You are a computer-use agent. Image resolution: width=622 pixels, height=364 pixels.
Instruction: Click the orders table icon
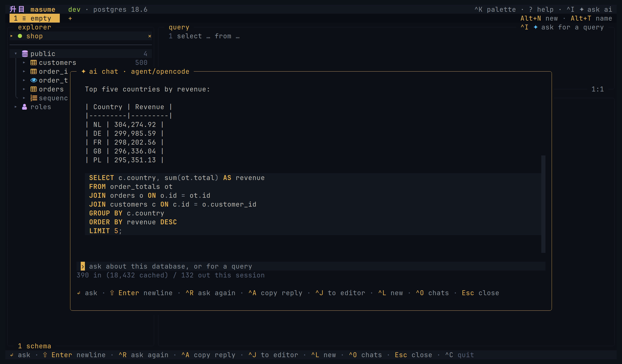(x=34, y=89)
